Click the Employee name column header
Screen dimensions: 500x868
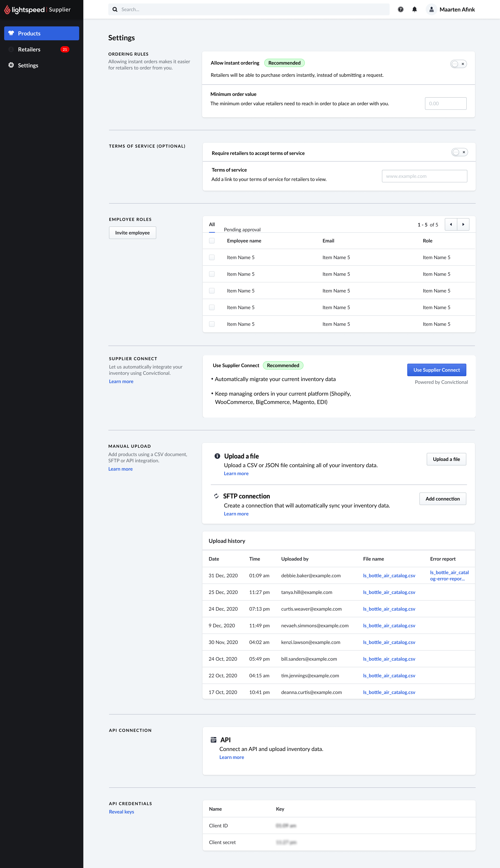(244, 241)
